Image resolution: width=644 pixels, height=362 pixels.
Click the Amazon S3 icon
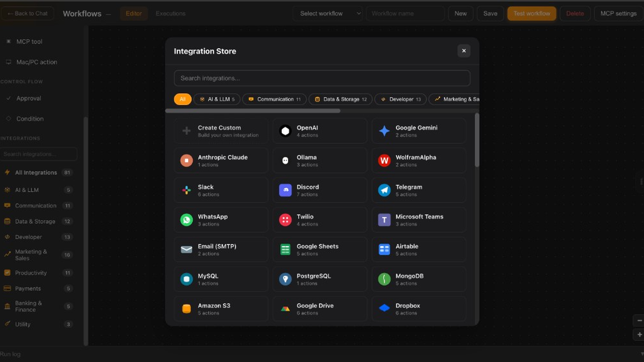[187, 309]
